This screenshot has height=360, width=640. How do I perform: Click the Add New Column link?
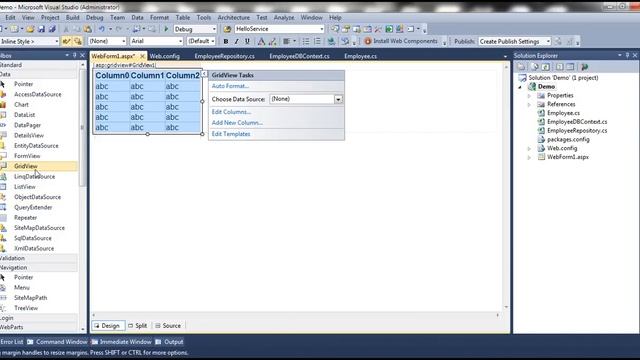point(237,122)
